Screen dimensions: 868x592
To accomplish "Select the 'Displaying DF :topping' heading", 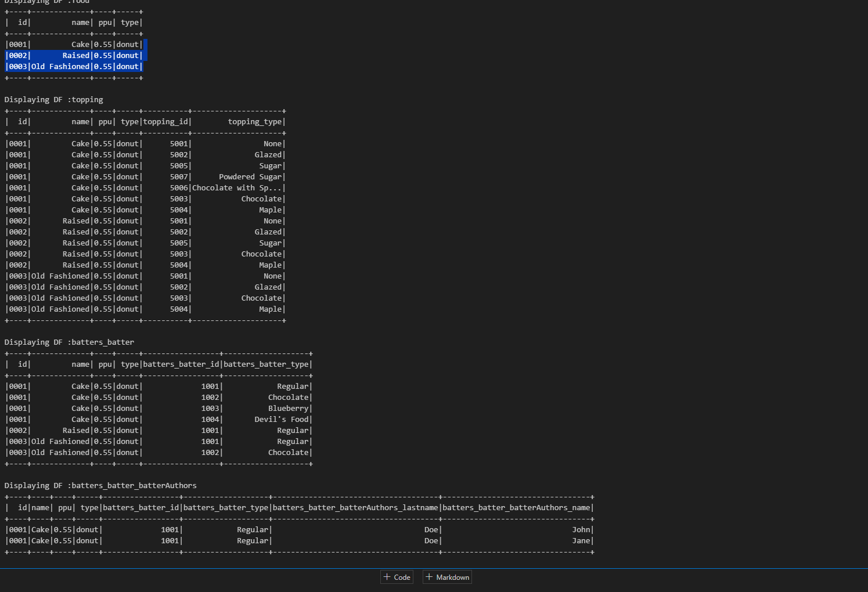I will click(x=53, y=100).
